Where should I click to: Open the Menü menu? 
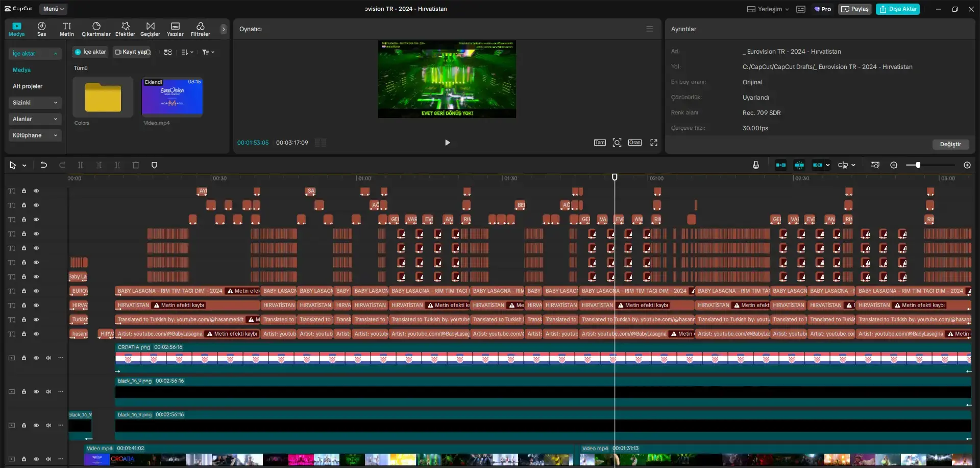click(x=53, y=9)
